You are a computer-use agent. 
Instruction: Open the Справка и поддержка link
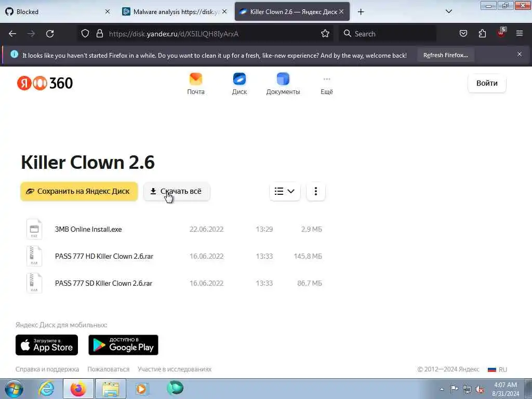(47, 369)
